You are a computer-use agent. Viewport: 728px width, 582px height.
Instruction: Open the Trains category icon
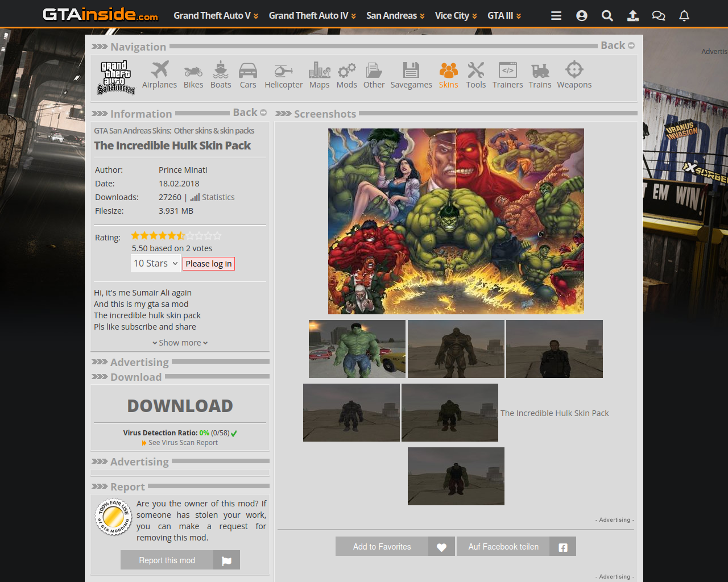pos(540,70)
